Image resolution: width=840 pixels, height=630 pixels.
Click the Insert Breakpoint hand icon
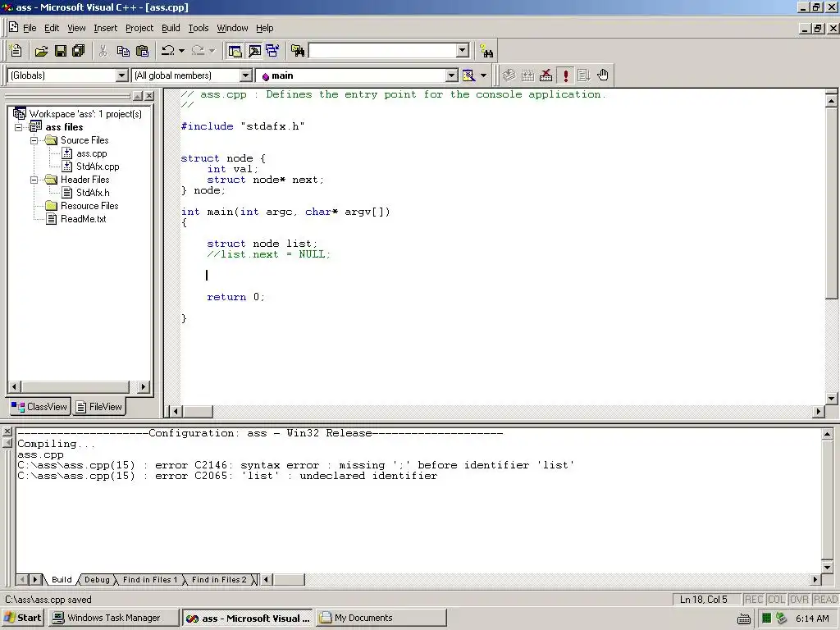click(603, 75)
